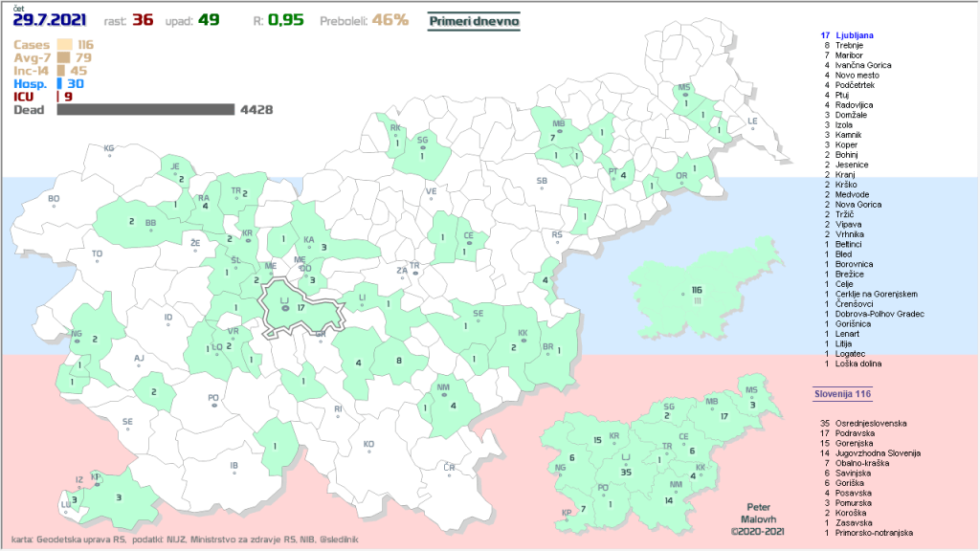Click the Cases legend color swatch

[x=65, y=44]
